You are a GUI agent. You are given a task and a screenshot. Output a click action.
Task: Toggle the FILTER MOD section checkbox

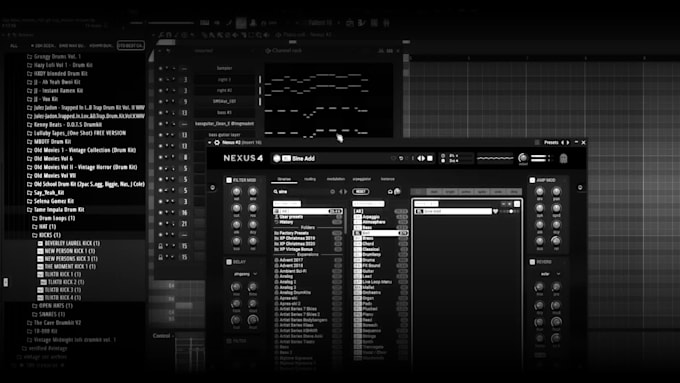(x=229, y=180)
